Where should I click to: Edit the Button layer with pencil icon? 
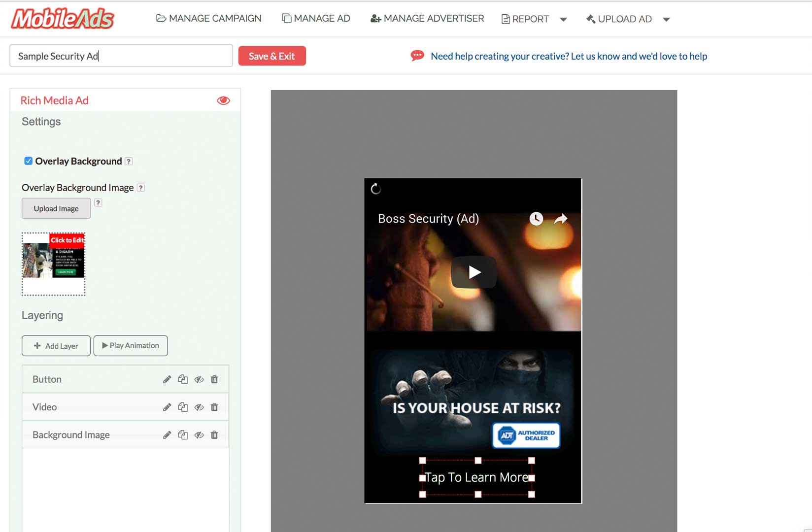tap(167, 379)
